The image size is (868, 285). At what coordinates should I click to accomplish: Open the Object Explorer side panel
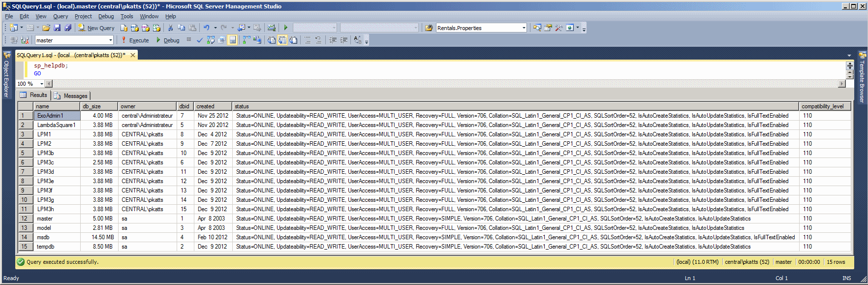(x=6, y=74)
